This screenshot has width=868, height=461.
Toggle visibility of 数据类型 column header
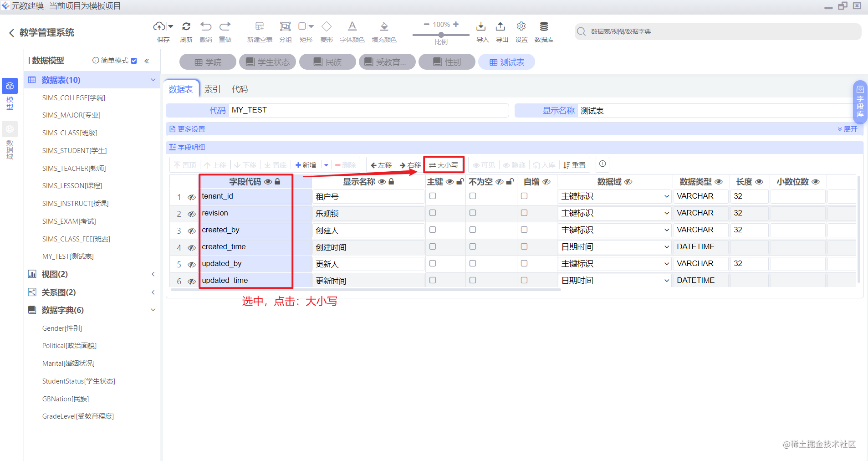coord(719,182)
